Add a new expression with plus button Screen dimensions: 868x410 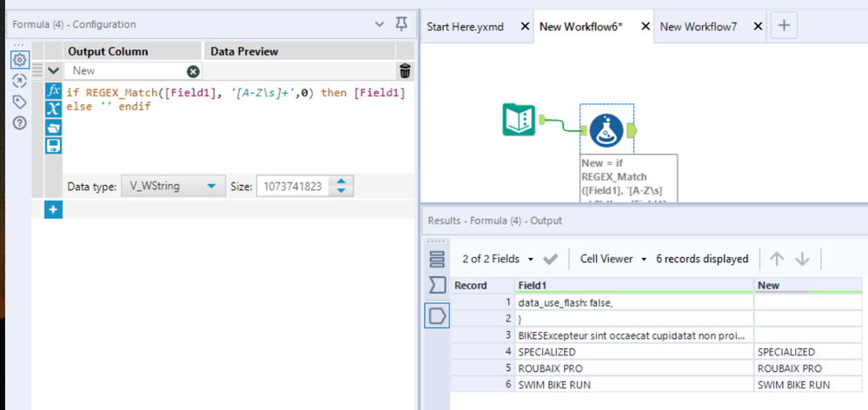[53, 209]
